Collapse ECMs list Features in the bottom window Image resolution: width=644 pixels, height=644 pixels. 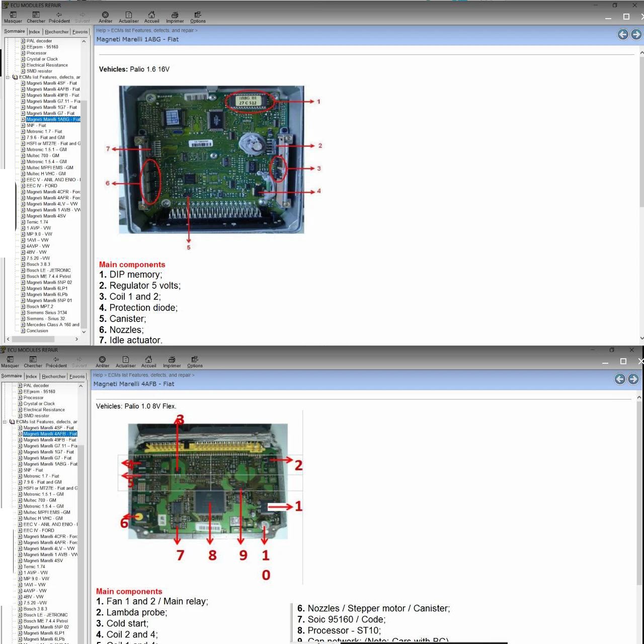(x=5, y=422)
